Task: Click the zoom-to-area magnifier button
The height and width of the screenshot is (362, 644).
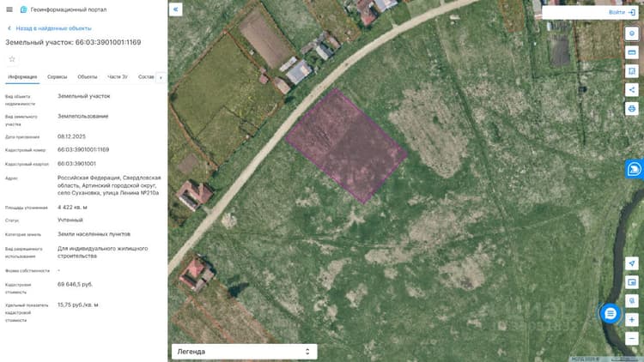Action: click(632, 301)
